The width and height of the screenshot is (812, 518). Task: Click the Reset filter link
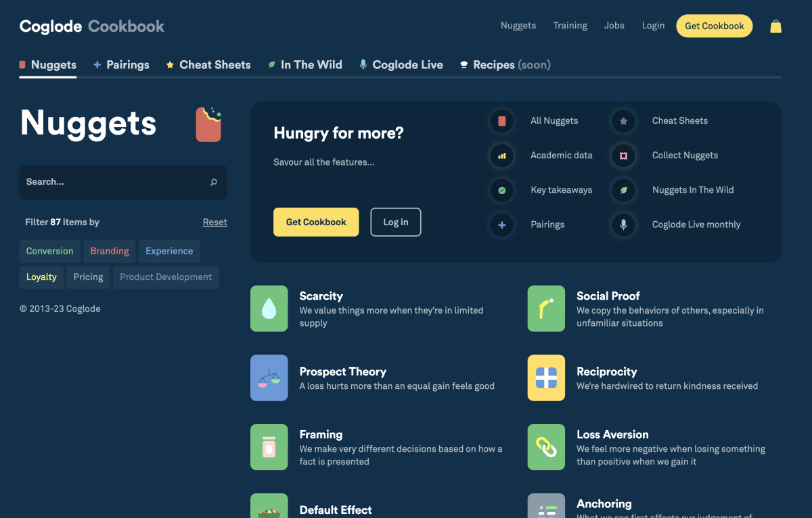click(x=215, y=222)
